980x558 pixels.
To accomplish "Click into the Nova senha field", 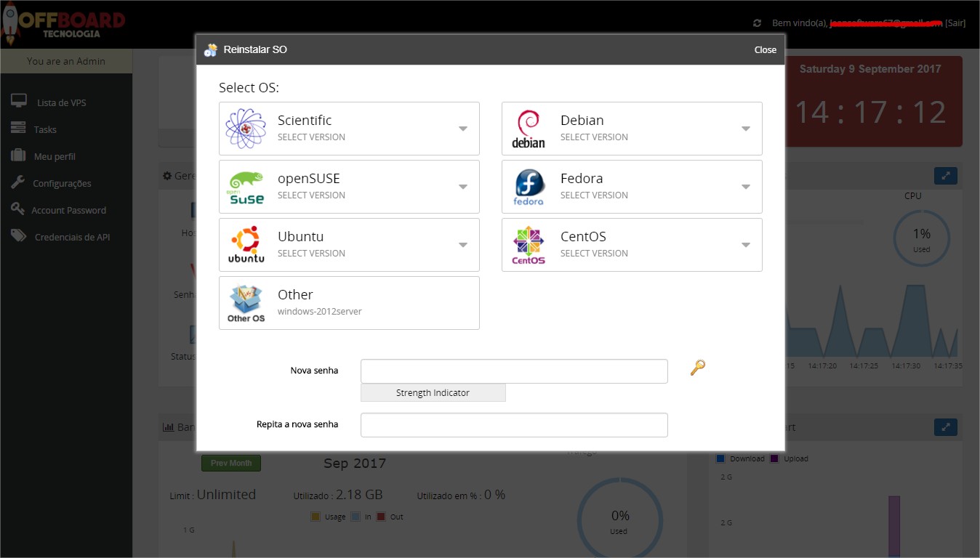I will [x=514, y=371].
